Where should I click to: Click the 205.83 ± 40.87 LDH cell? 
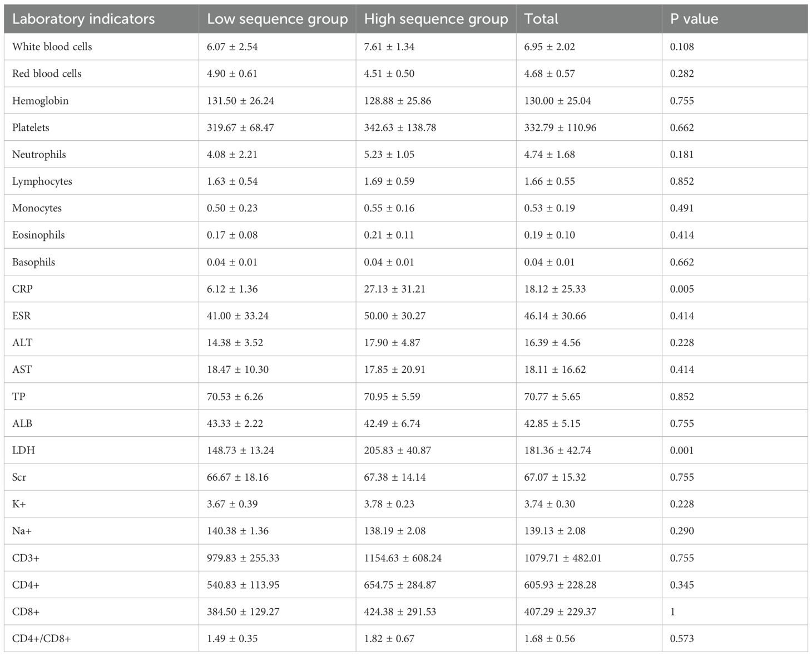tap(397, 450)
